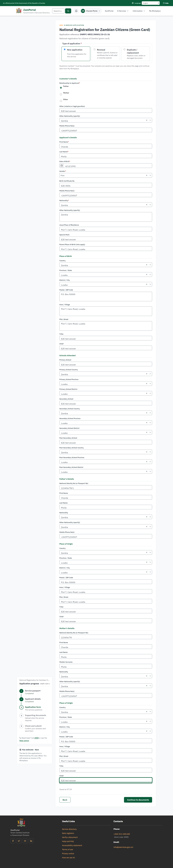This screenshot has height=868, width=173.
Task: Open the Gender dropdown arrow
Action: click(150, 175)
